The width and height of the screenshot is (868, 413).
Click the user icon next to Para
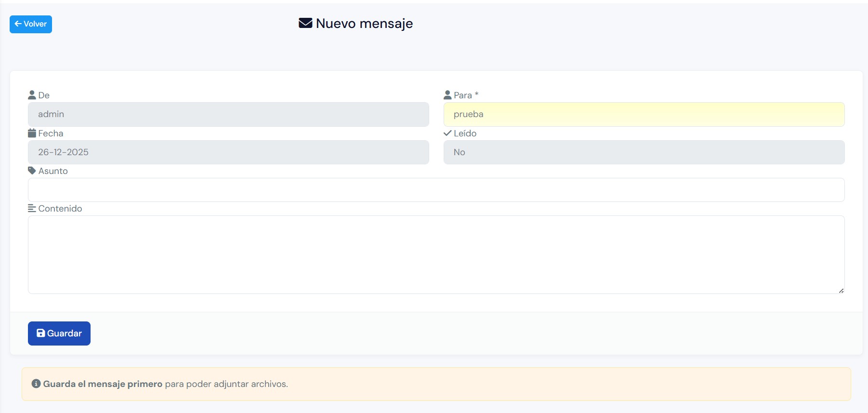pos(447,95)
